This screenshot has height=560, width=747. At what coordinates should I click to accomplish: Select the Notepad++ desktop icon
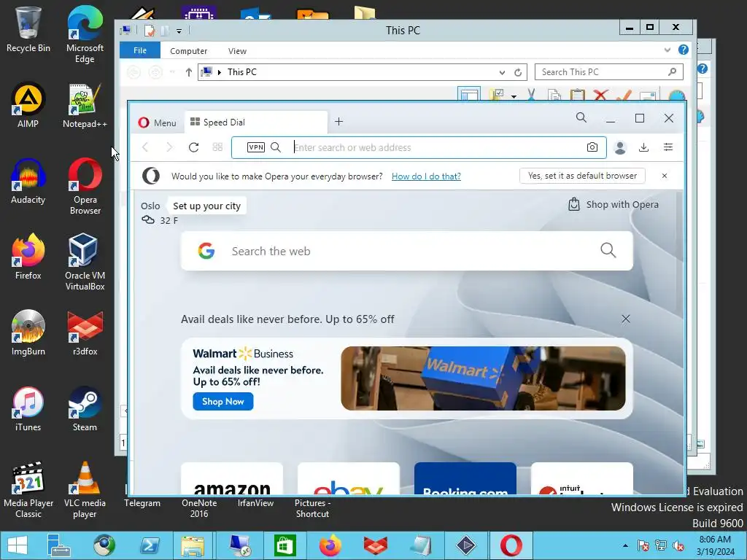[x=85, y=105]
